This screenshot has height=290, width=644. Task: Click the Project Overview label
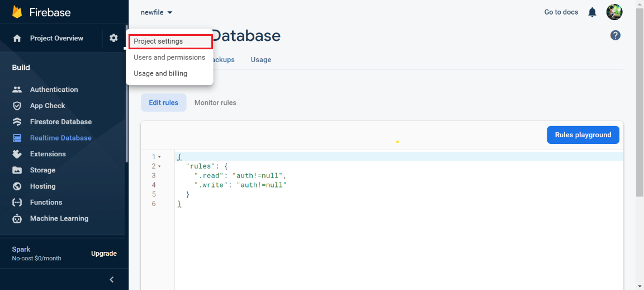tap(56, 38)
